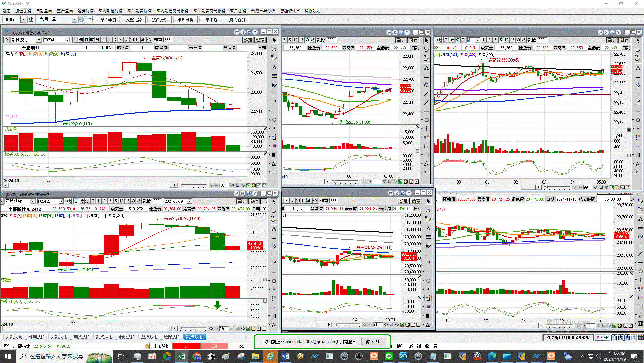Click the search icon beside NQ2412 symbol box
The height and width of the screenshot is (363, 644).
click(x=69, y=201)
